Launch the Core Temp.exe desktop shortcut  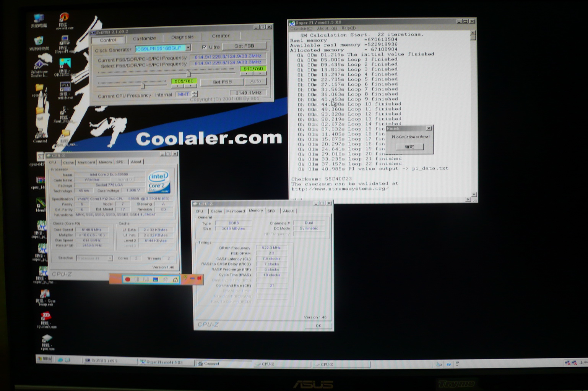click(45, 297)
